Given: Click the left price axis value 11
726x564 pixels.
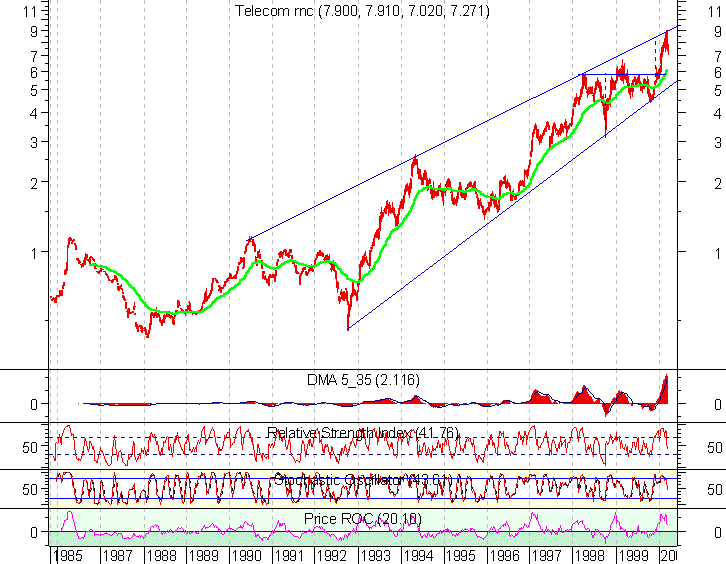Looking at the screenshot, I should point(30,11).
